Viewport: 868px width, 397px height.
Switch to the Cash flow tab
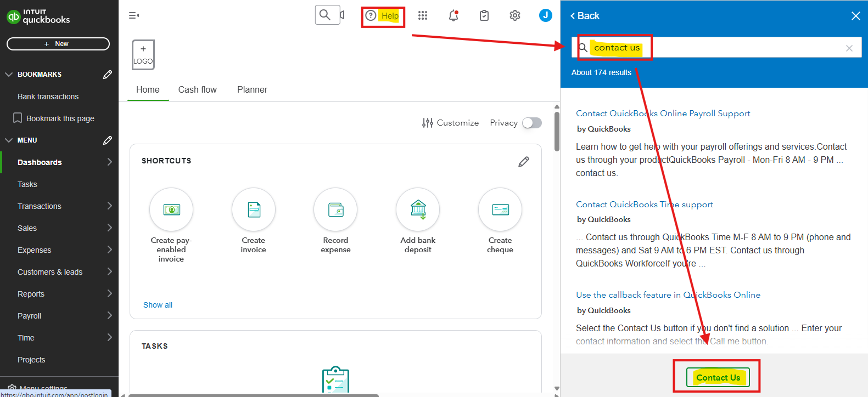tap(197, 90)
